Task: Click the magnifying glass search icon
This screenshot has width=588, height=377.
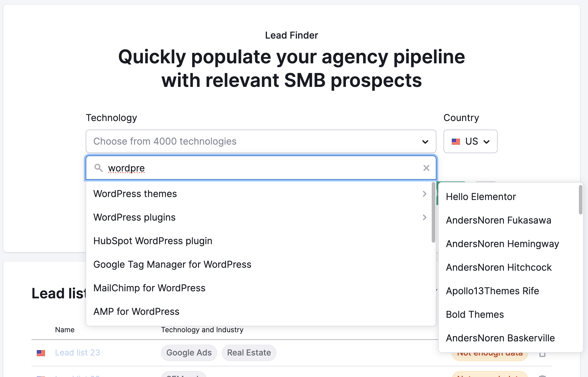Action: pyautogui.click(x=98, y=168)
